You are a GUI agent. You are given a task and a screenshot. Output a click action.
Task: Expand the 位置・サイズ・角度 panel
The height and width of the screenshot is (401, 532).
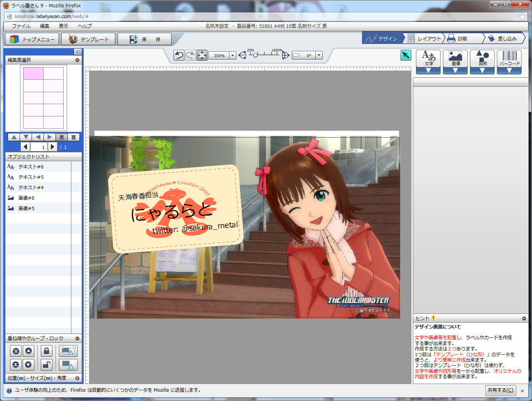coord(77,378)
